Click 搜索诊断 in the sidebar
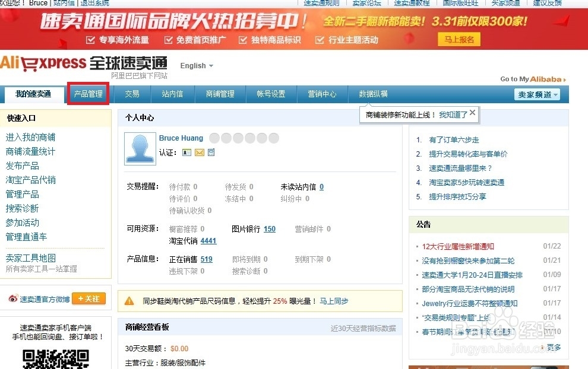This screenshot has height=369, width=588. pyautogui.click(x=22, y=208)
